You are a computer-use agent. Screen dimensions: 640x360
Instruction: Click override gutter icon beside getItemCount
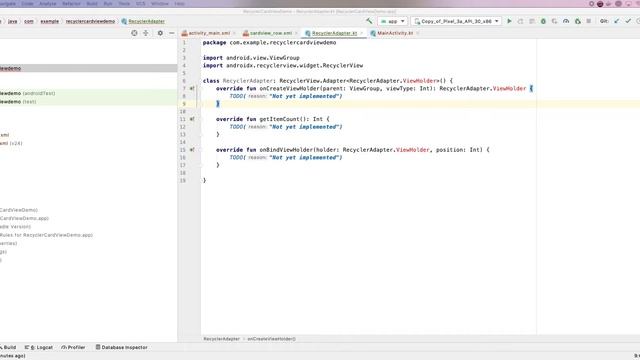pyautogui.click(x=192, y=119)
